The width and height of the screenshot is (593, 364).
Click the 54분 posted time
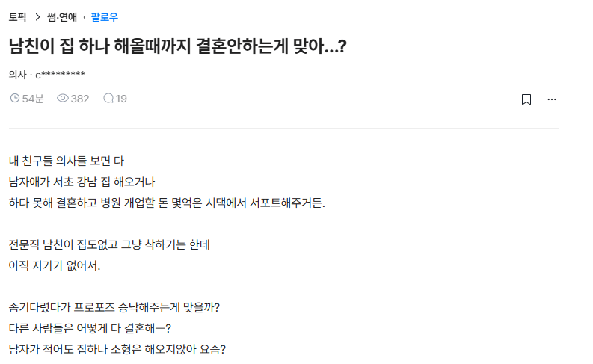[33, 98]
